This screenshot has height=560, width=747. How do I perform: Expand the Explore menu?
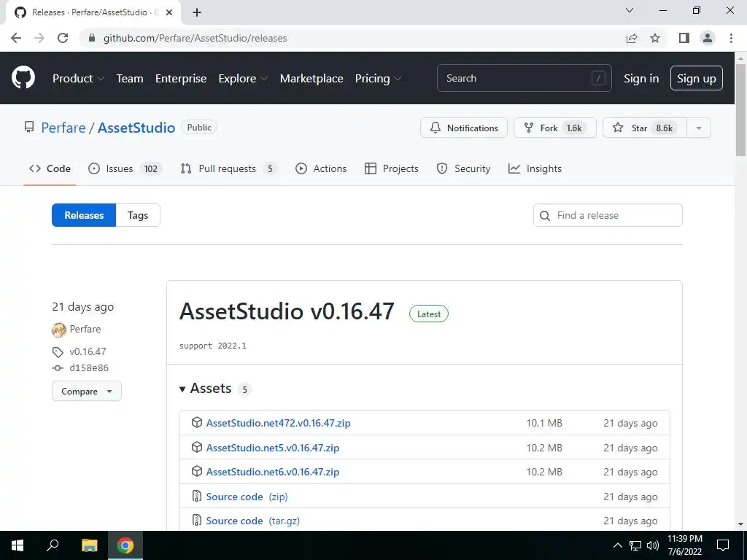click(243, 79)
